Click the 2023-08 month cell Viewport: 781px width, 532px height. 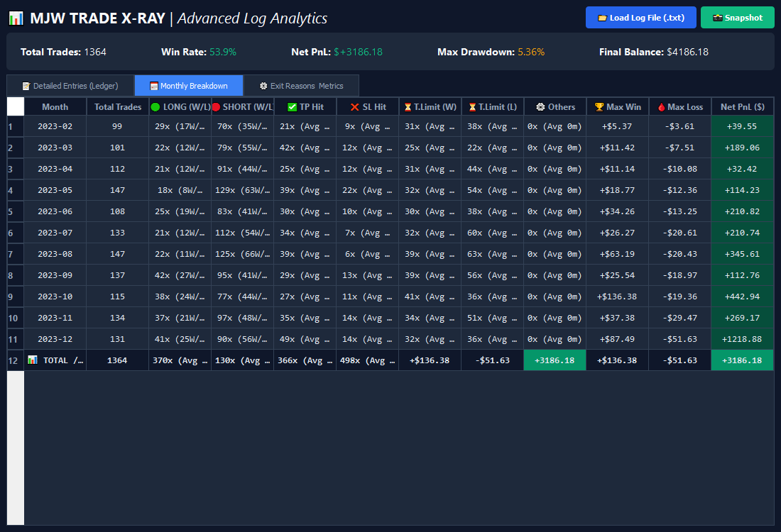pyautogui.click(x=55, y=254)
